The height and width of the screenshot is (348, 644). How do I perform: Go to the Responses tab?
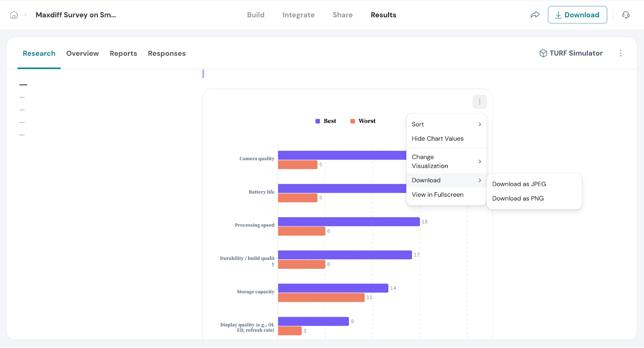click(167, 54)
